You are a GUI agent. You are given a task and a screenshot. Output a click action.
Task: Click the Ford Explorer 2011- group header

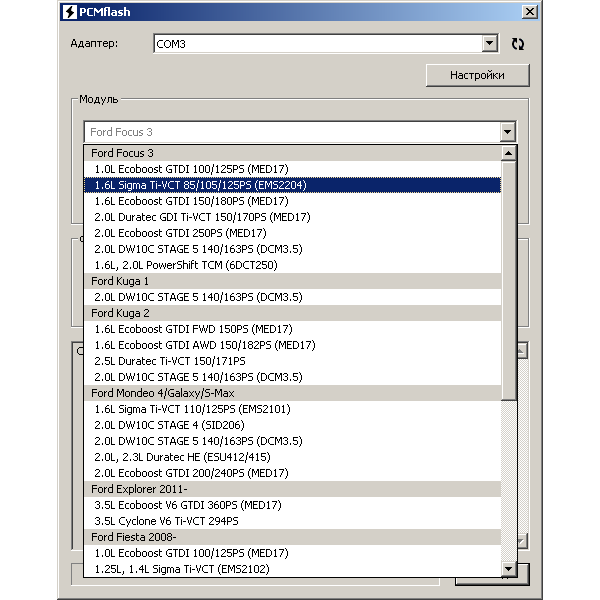[x=292, y=489]
